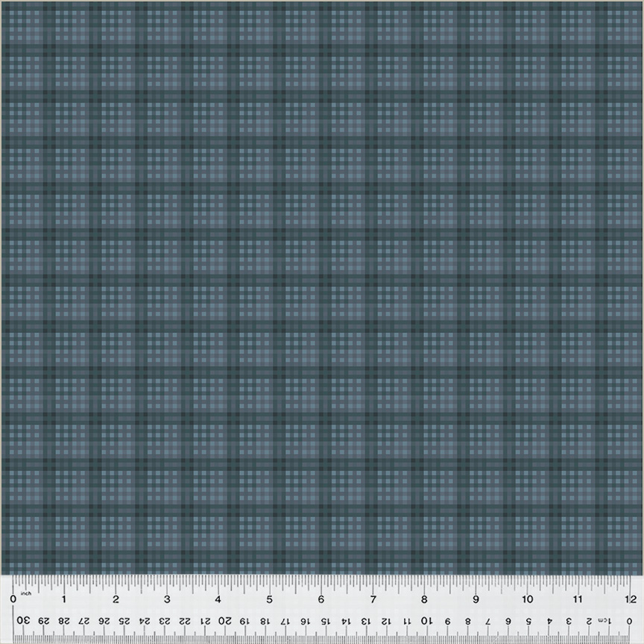Viewport: 644px width, 644px height.
Task: Click the 10 centimeter number on the ruler
Action: pos(428,621)
